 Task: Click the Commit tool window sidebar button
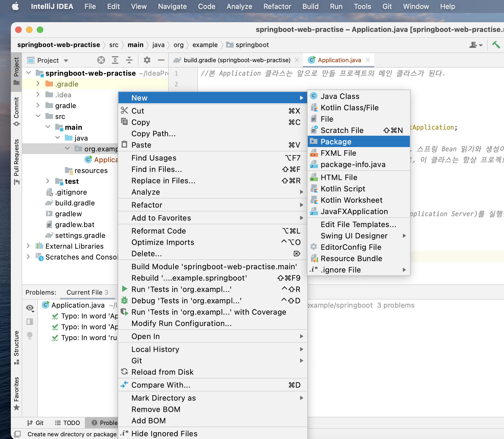[x=16, y=111]
